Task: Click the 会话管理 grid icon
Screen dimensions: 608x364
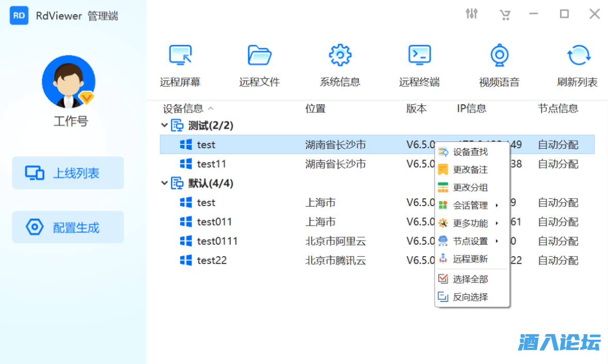Action: coord(443,205)
